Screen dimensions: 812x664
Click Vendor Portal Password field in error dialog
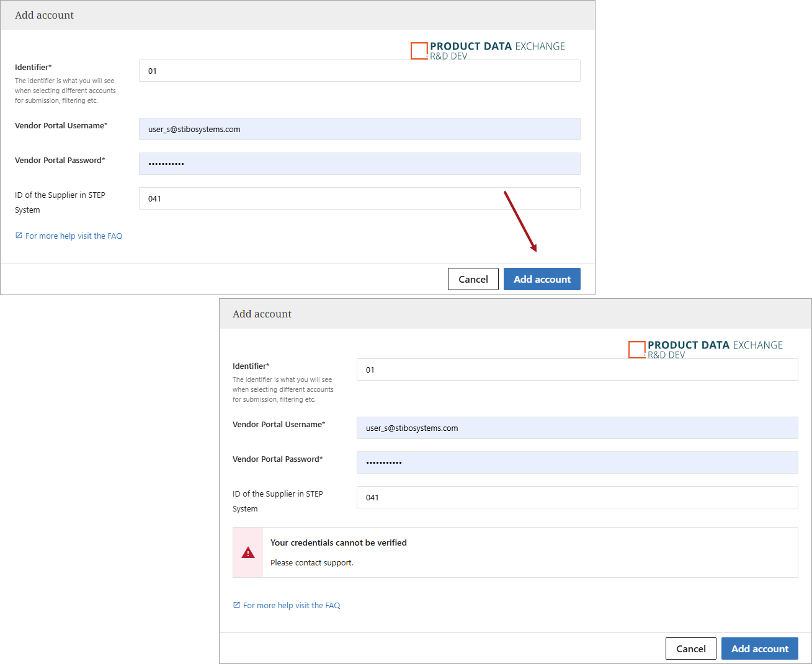click(x=577, y=463)
